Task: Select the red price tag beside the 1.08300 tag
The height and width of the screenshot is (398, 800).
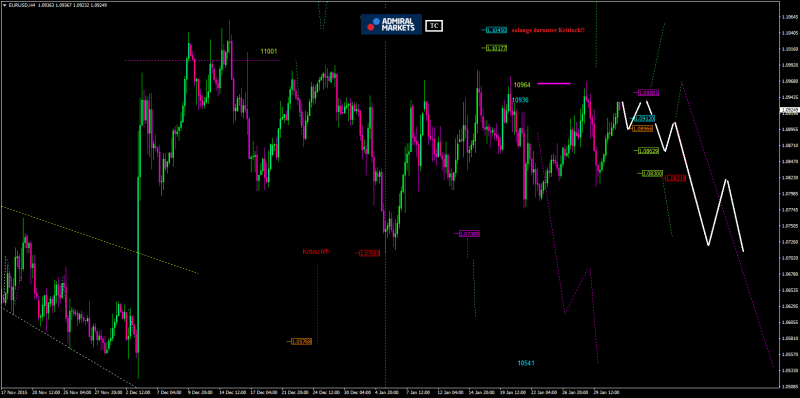Action: click(x=676, y=178)
